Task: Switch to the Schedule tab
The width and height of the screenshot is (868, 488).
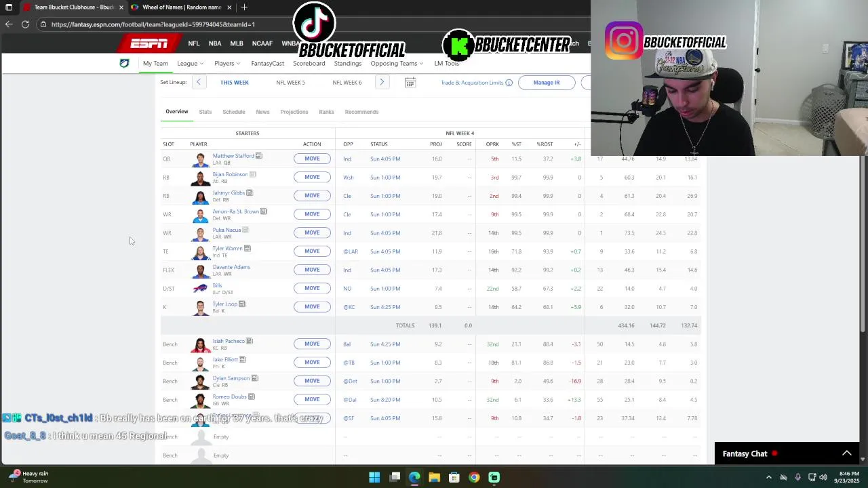Action: [234, 112]
